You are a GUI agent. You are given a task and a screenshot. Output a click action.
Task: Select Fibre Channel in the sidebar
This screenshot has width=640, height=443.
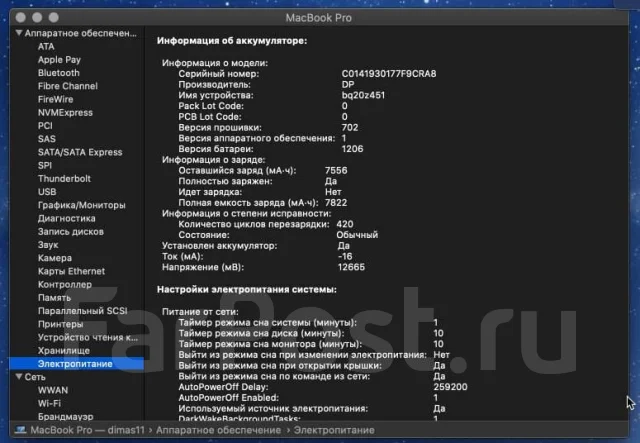point(67,86)
